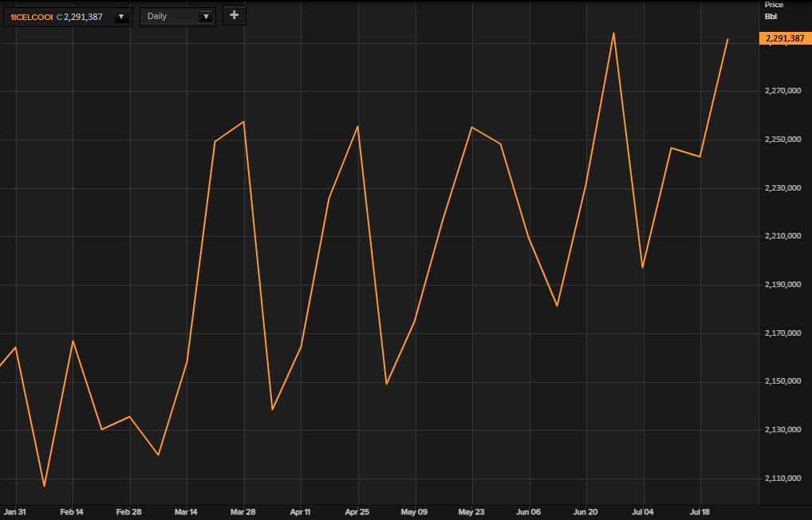
Task: Click the 1ICELCOOI ticker symbol label
Action: coord(31,17)
